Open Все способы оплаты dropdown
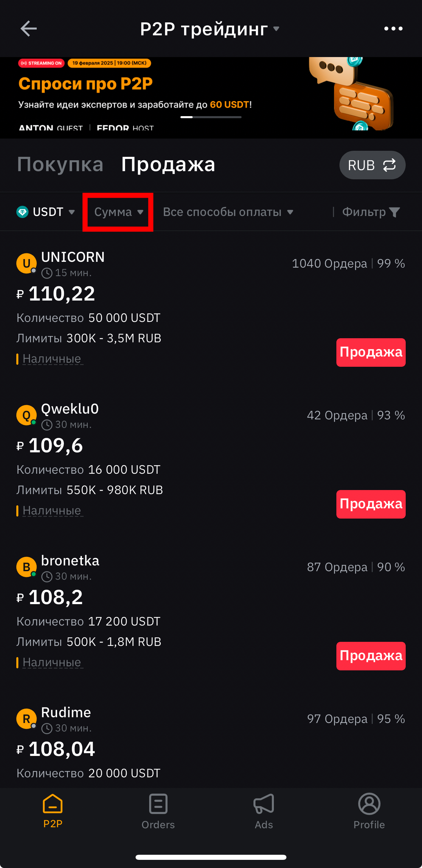Image resolution: width=422 pixels, height=868 pixels. [228, 212]
